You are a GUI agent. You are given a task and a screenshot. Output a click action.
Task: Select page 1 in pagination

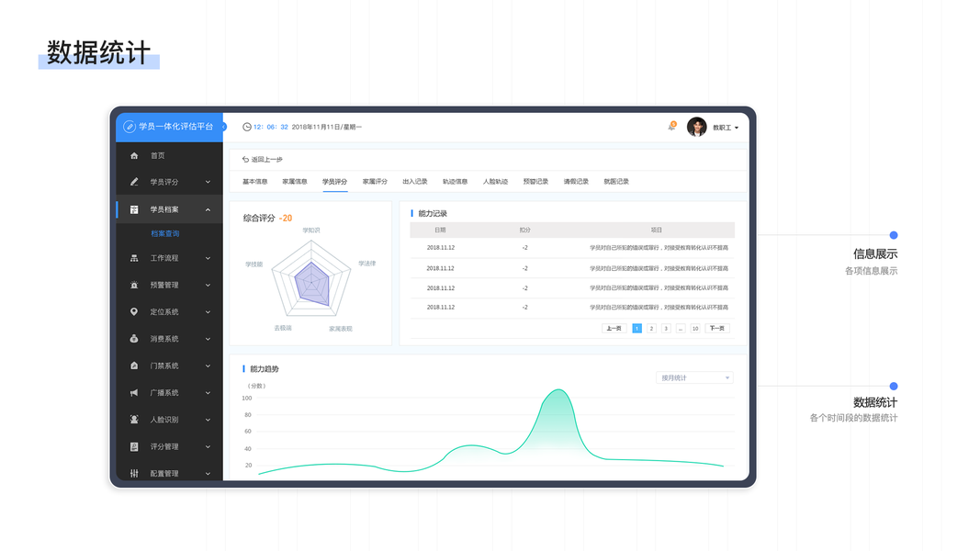coord(636,328)
